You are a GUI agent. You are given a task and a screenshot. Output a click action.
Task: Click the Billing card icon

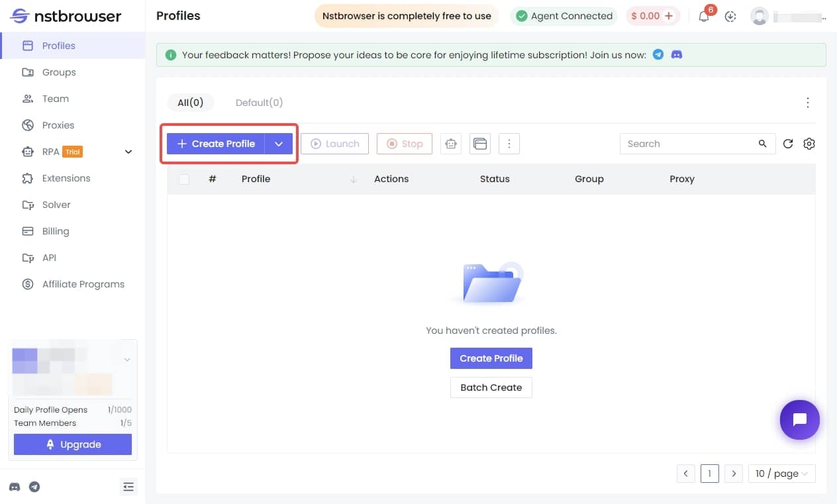(28, 231)
